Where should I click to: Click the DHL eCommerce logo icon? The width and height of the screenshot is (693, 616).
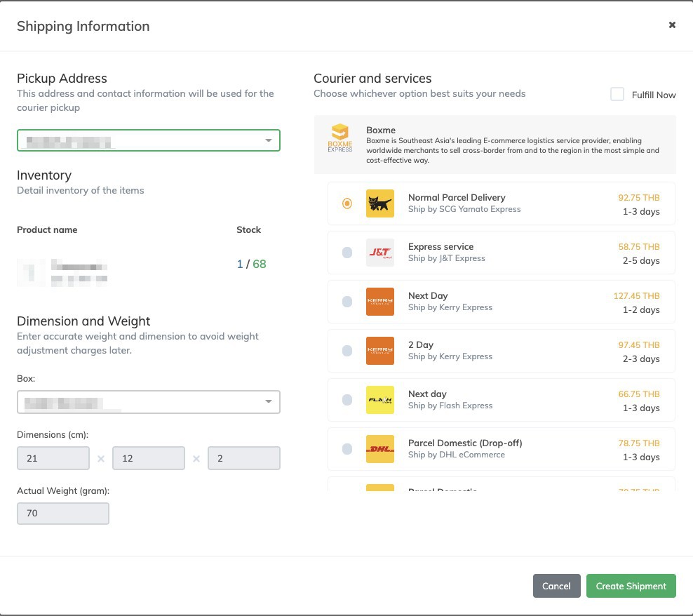click(x=380, y=449)
